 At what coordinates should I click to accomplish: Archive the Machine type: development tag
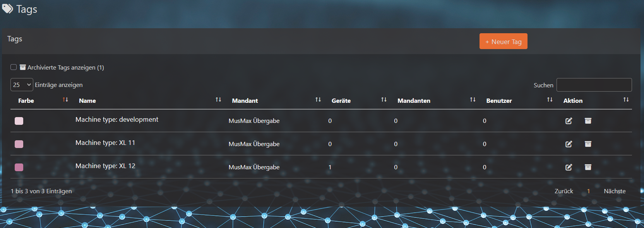tap(588, 121)
